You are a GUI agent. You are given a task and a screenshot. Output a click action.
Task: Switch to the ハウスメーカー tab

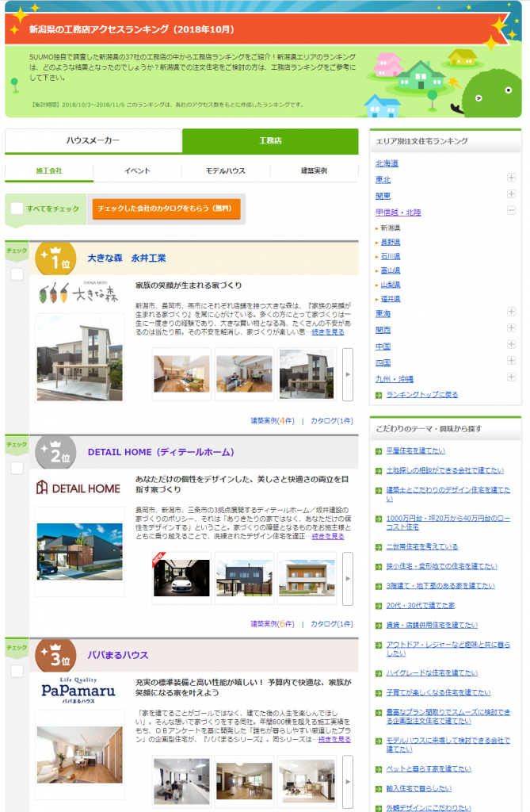(x=93, y=140)
